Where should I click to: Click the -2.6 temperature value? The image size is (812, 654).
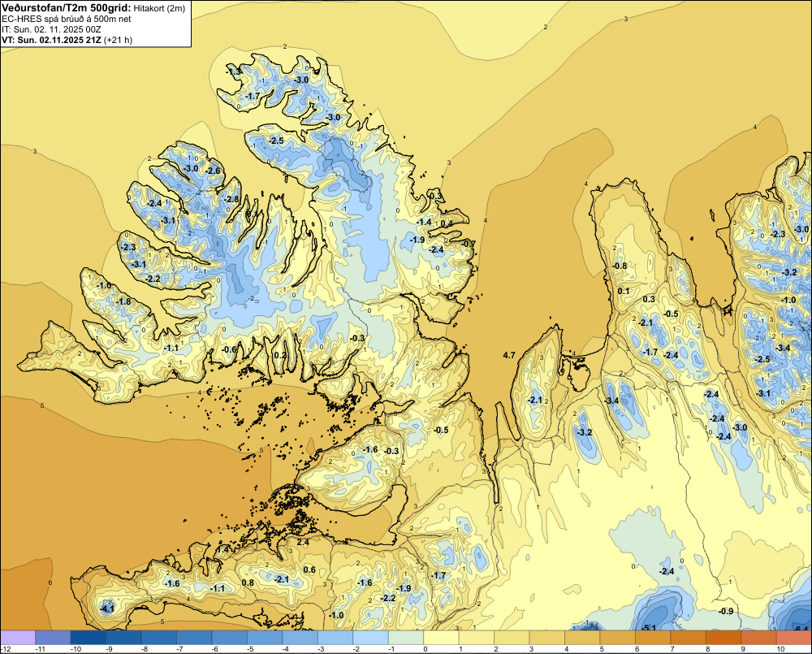click(213, 171)
